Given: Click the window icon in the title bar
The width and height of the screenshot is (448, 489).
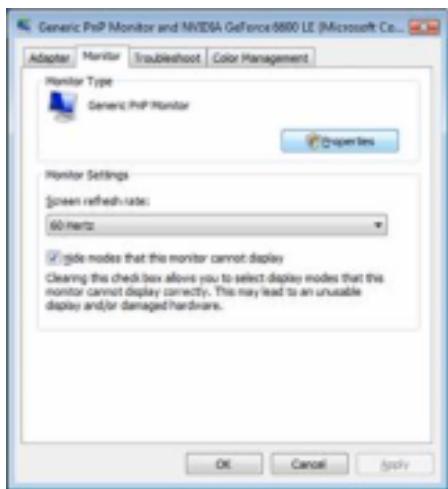Looking at the screenshot, I should click(24, 26).
